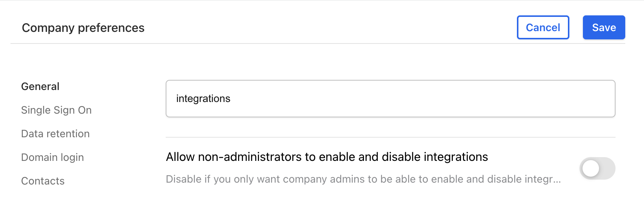Screen dimensions: 644x207
Task: Select the Data retention menu item
Action: [x=55, y=134]
